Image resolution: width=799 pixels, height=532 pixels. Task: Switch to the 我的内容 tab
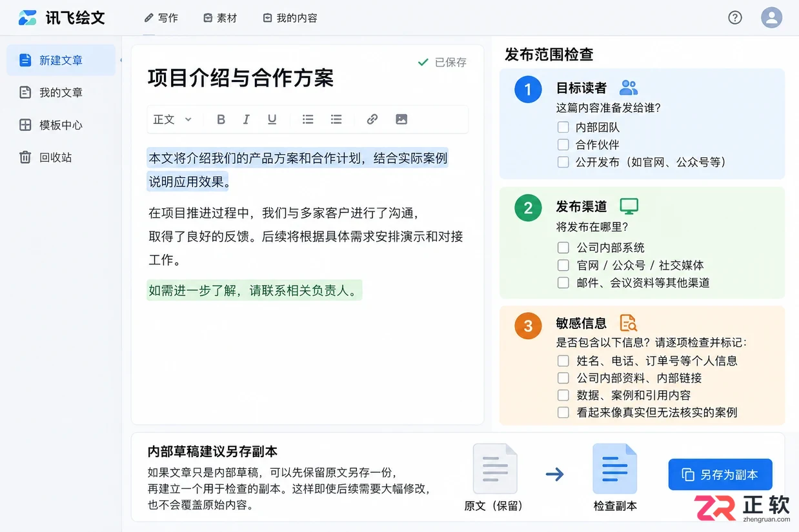pyautogui.click(x=290, y=18)
